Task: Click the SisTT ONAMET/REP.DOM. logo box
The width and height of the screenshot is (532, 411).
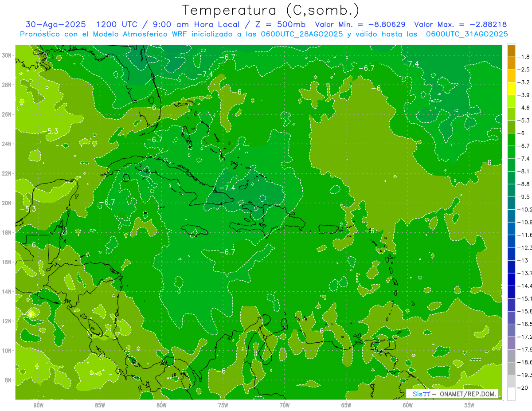Action: click(452, 394)
